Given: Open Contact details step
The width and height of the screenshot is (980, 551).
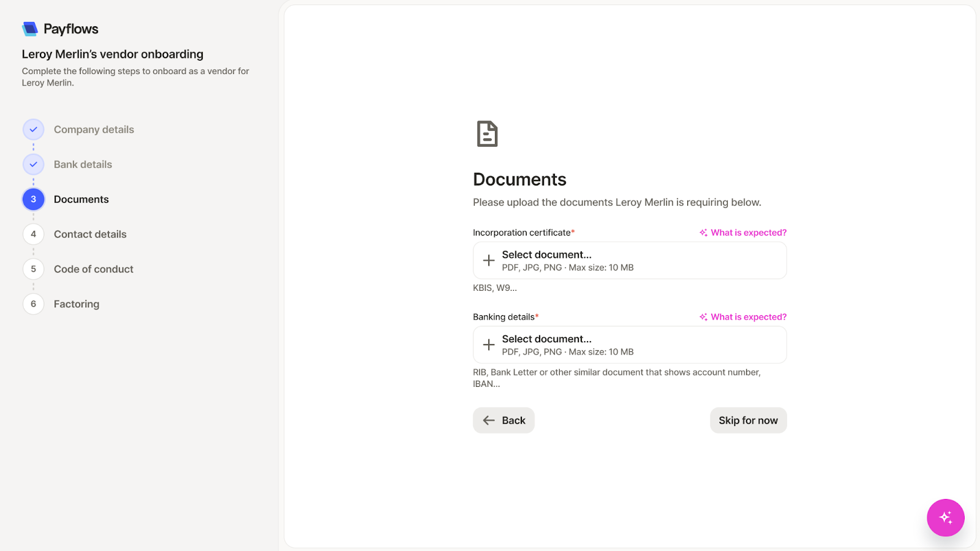Looking at the screenshot, I should coord(90,234).
